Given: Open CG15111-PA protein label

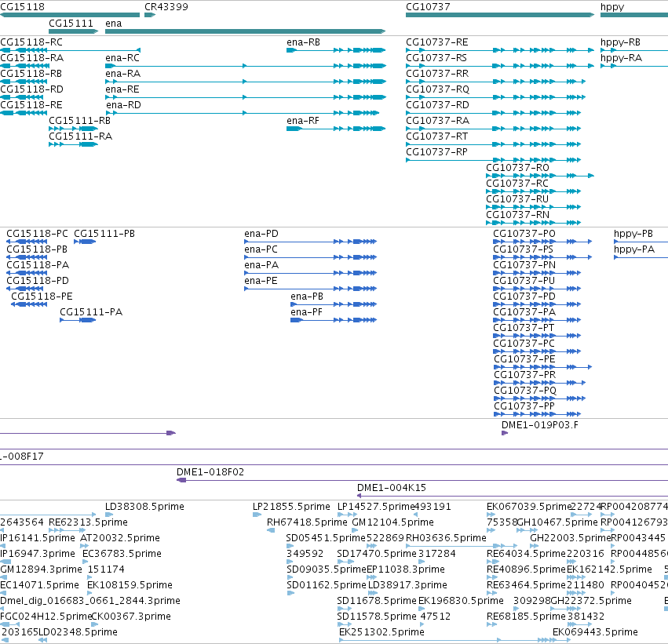Looking at the screenshot, I should coord(91,312).
